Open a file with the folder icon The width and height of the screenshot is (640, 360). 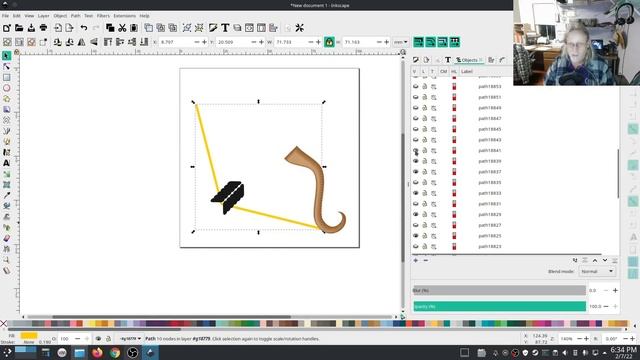(x=19, y=28)
